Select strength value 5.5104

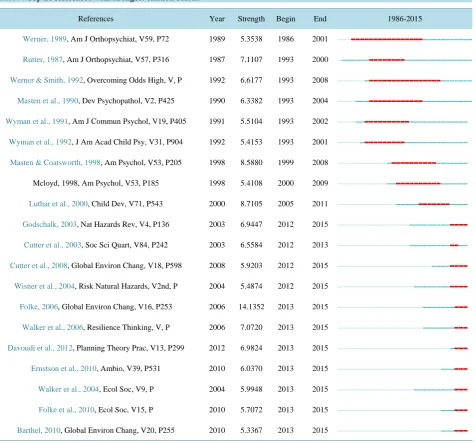tap(251, 121)
